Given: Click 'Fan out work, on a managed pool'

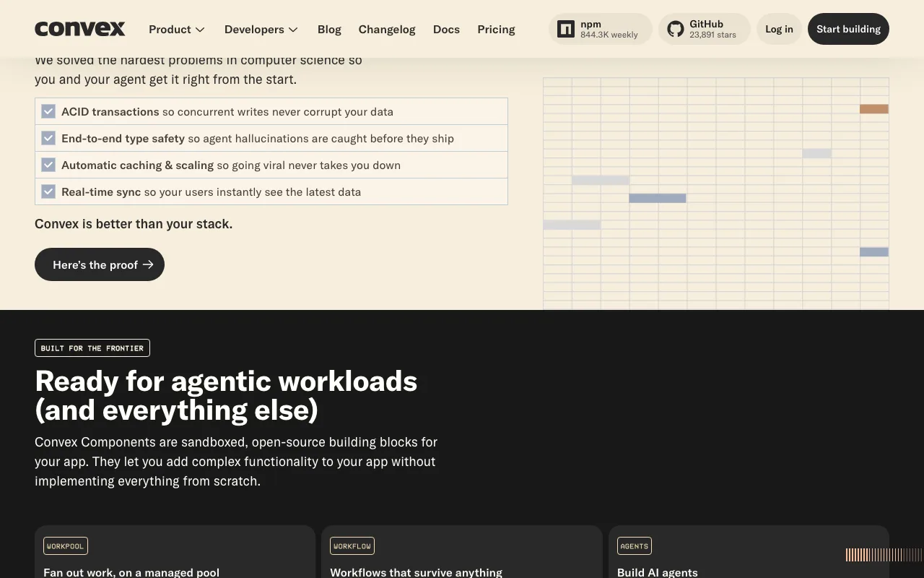Looking at the screenshot, I should click(x=131, y=572).
